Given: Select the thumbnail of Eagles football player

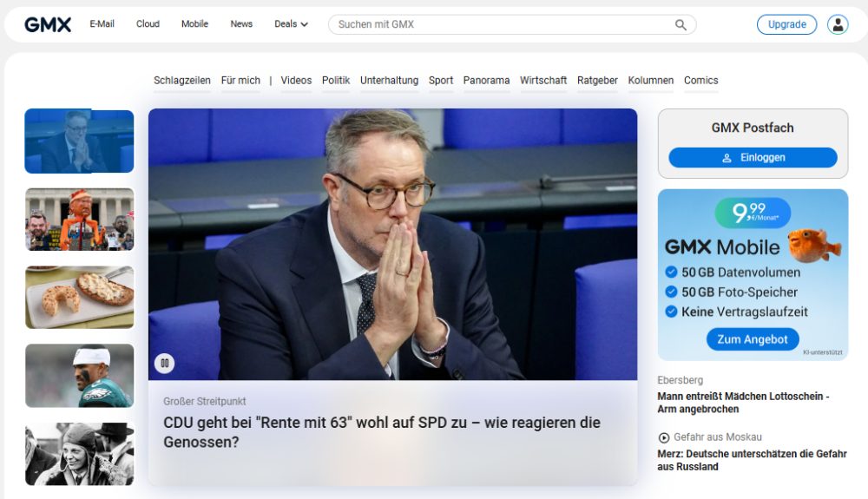Looking at the screenshot, I should click(79, 376).
